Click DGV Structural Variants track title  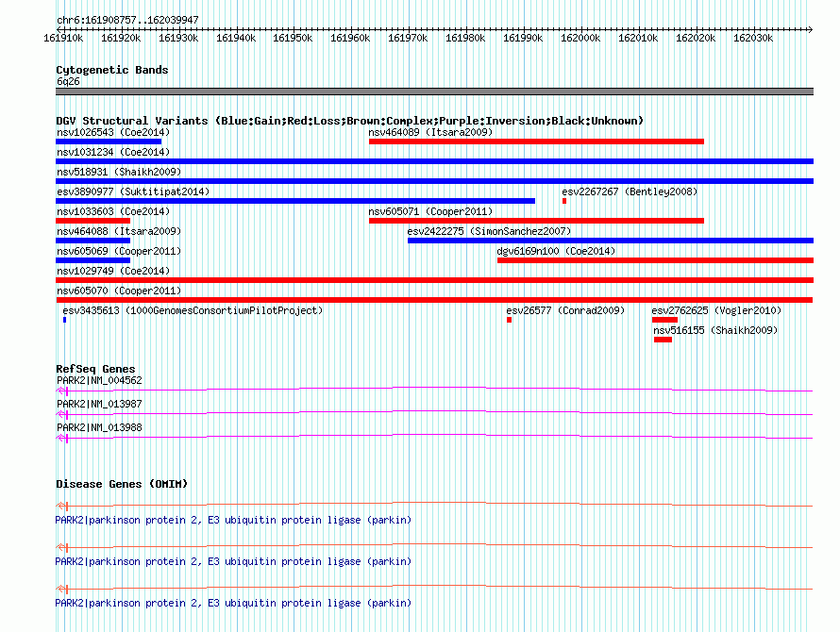coord(350,121)
